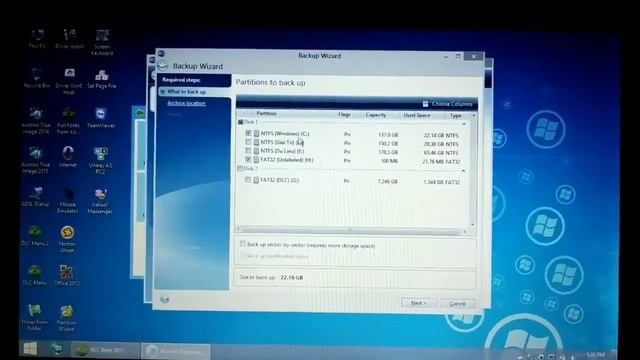Sort by the Flags column header
Screen dimensions: 640x360
point(344,115)
